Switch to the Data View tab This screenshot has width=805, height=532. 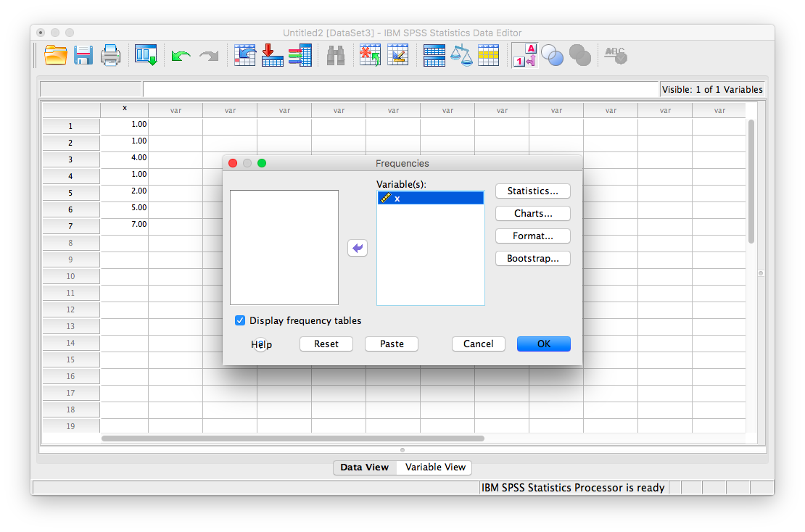365,467
